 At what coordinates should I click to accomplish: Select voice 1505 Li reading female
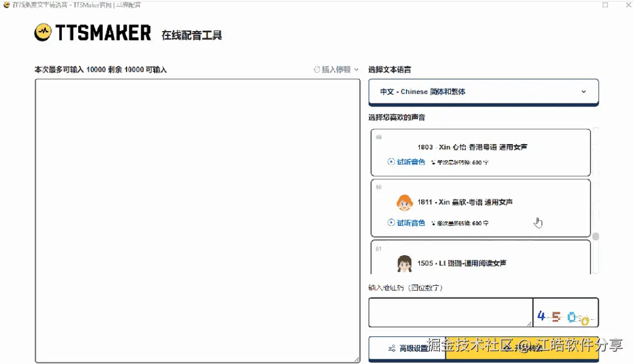click(480, 258)
